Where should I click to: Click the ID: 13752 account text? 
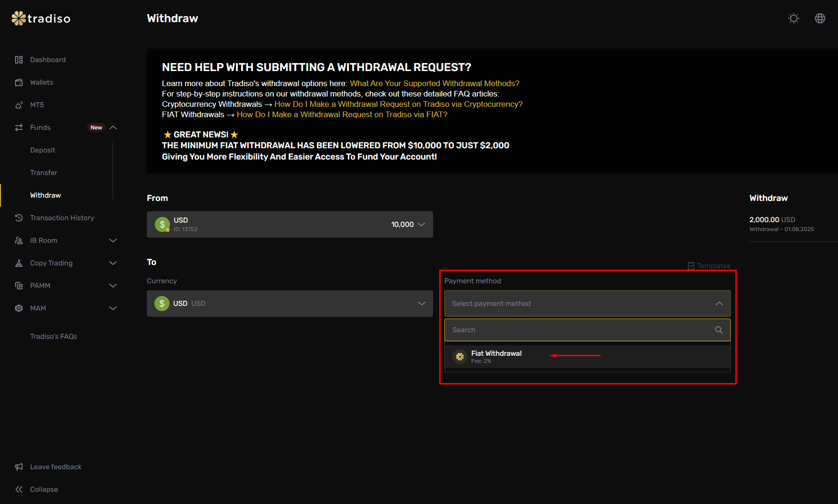click(185, 229)
